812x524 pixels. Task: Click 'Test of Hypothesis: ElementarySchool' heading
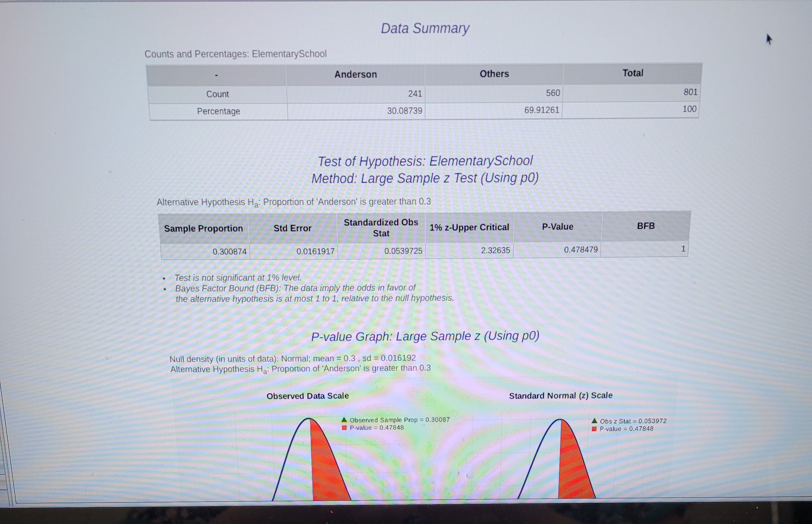[425, 161]
